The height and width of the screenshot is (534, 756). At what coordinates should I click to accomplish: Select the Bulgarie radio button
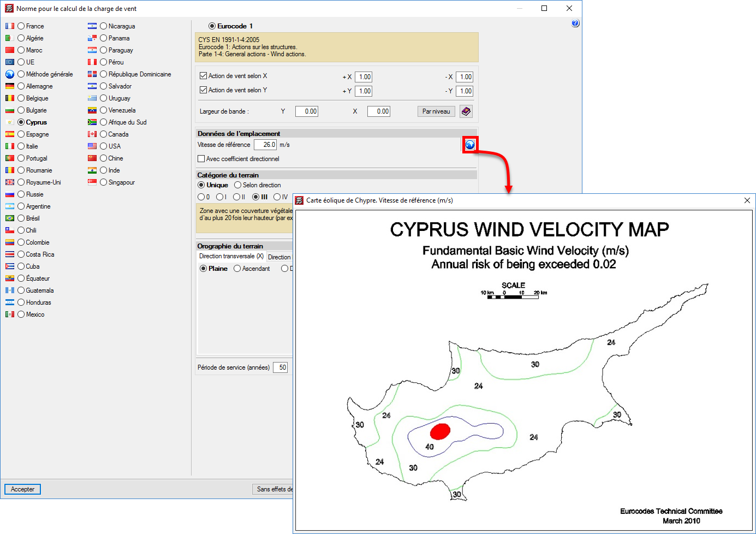coord(21,110)
